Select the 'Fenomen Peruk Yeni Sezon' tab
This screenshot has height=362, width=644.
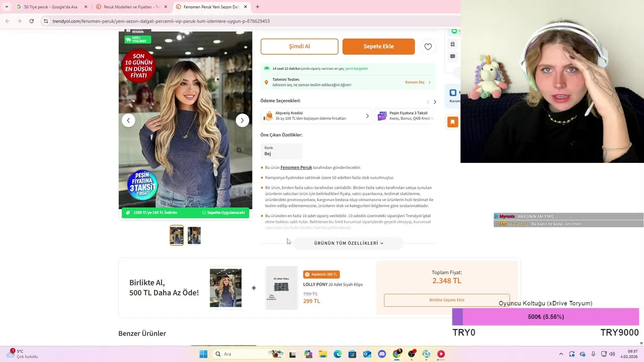click(211, 7)
